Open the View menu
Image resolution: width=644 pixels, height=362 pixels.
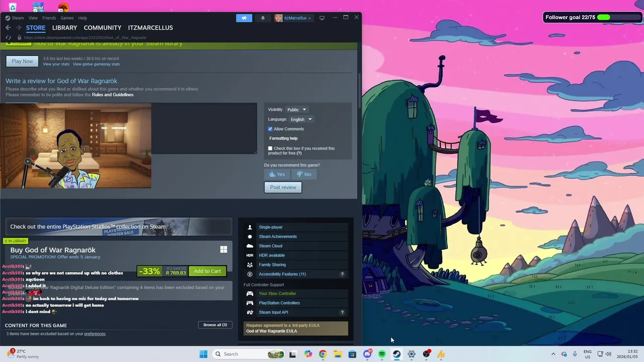pyautogui.click(x=33, y=18)
